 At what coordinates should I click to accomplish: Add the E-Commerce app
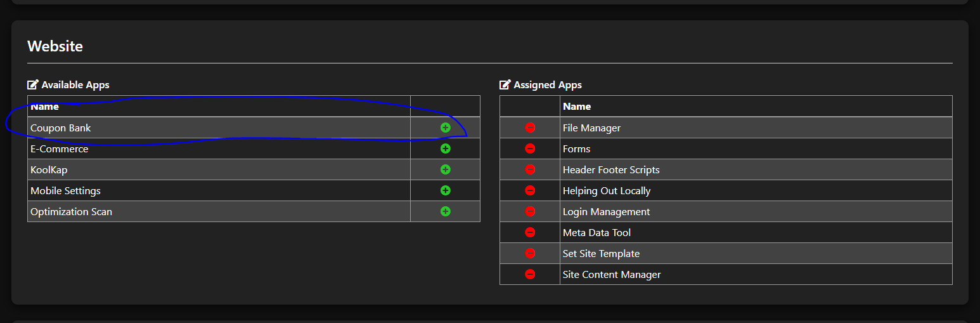[x=445, y=148]
